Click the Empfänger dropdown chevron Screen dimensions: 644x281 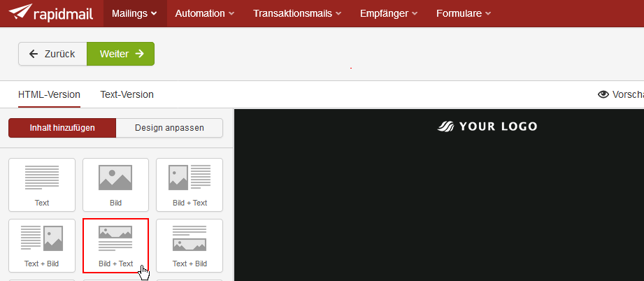tap(415, 13)
